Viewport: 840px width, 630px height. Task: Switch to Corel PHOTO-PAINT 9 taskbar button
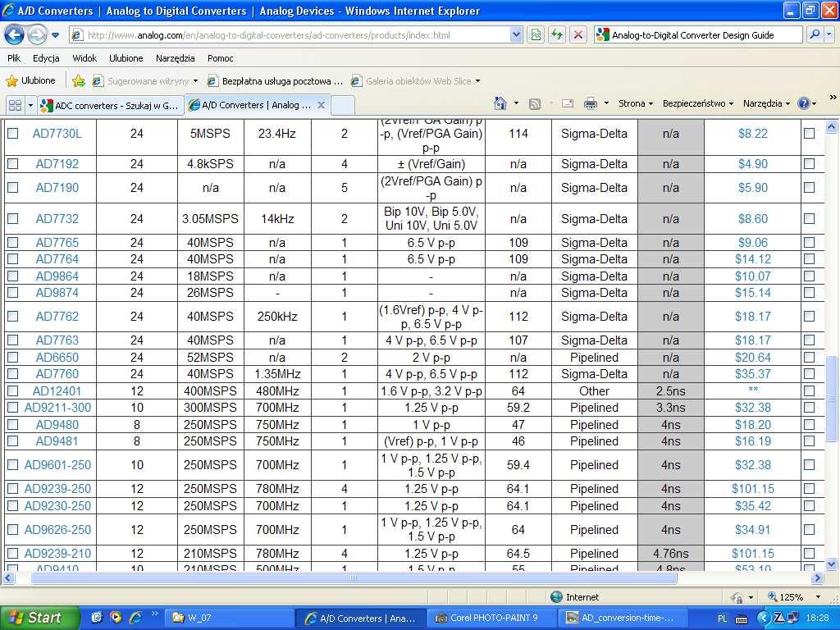(x=493, y=619)
